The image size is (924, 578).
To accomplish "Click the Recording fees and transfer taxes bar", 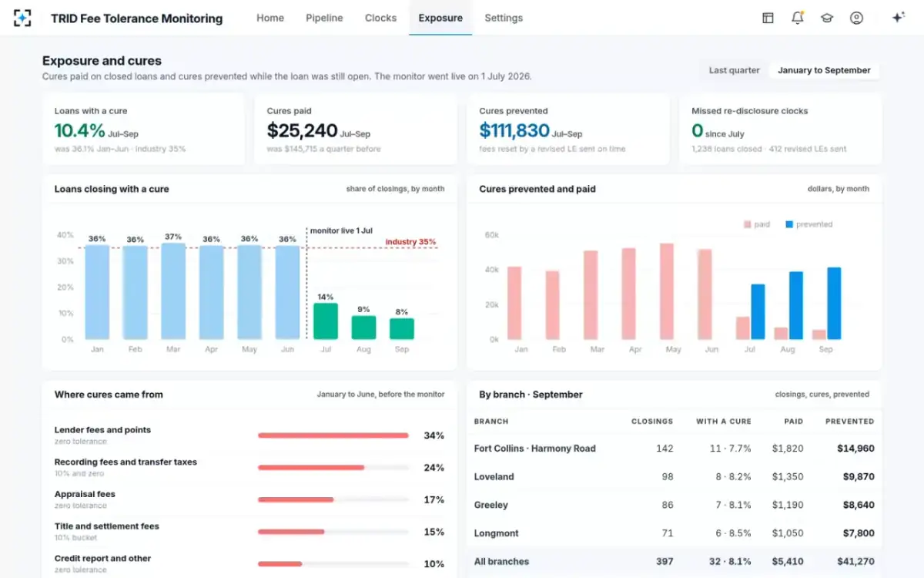I will click(x=333, y=468).
